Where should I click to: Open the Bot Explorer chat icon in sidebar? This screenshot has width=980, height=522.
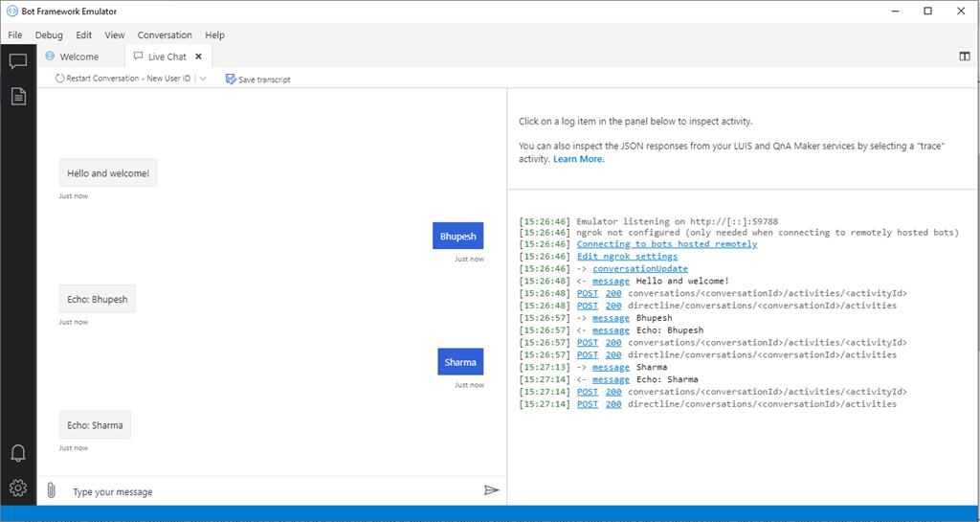pyautogui.click(x=17, y=61)
